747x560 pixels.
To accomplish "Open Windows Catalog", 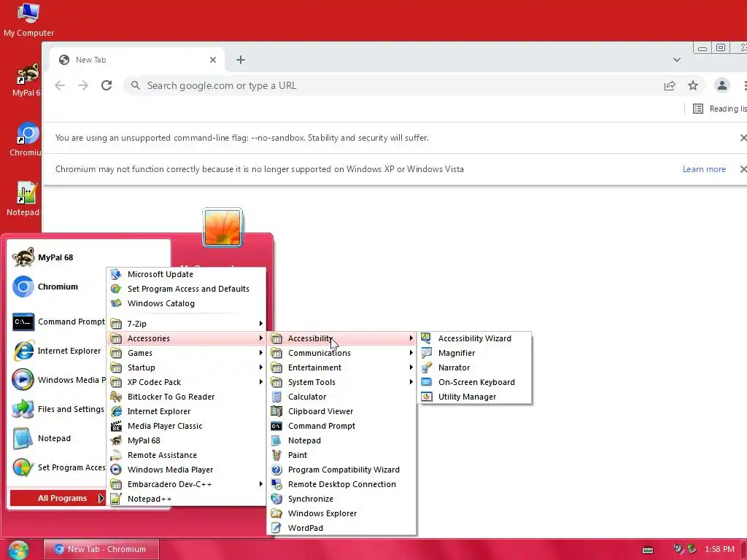I will click(x=186, y=303).
